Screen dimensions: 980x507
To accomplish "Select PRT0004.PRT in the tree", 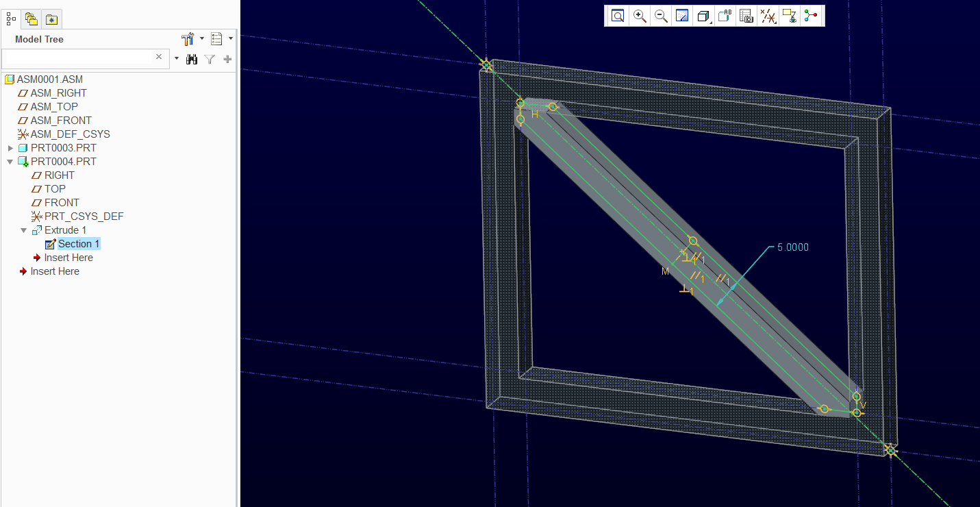I will (x=63, y=162).
